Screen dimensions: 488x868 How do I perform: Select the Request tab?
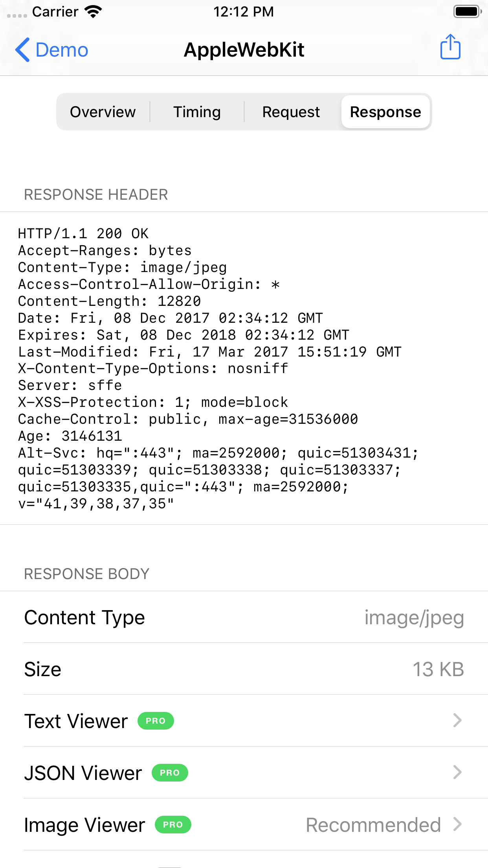(x=291, y=112)
